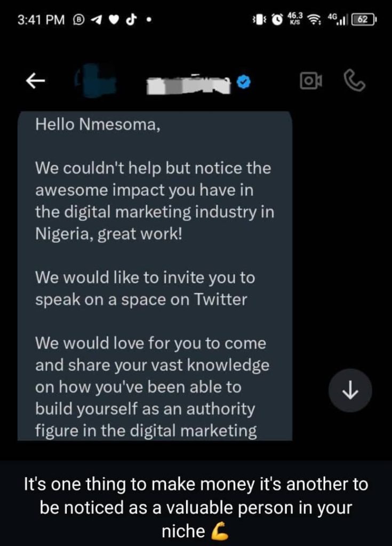Image resolution: width=392 pixels, height=546 pixels.
Task: Tap the flexed bicep emoji in caption
Action: coord(219,531)
